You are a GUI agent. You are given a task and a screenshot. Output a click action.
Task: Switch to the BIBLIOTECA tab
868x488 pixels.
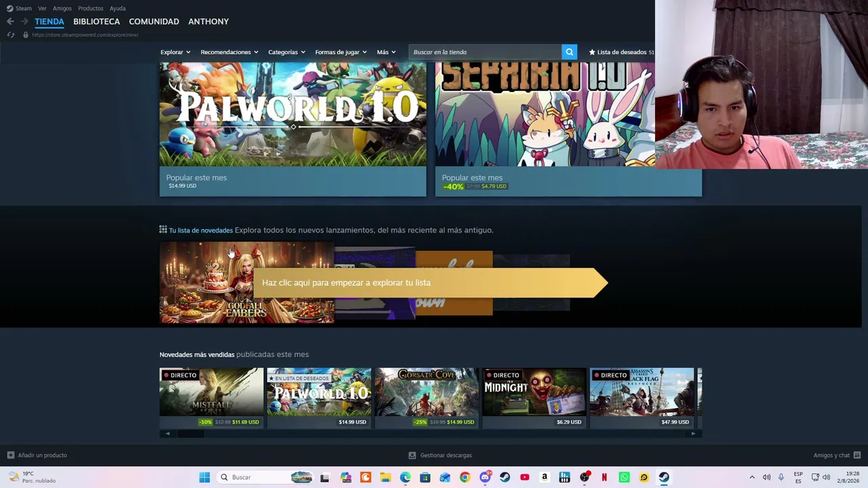click(96, 22)
